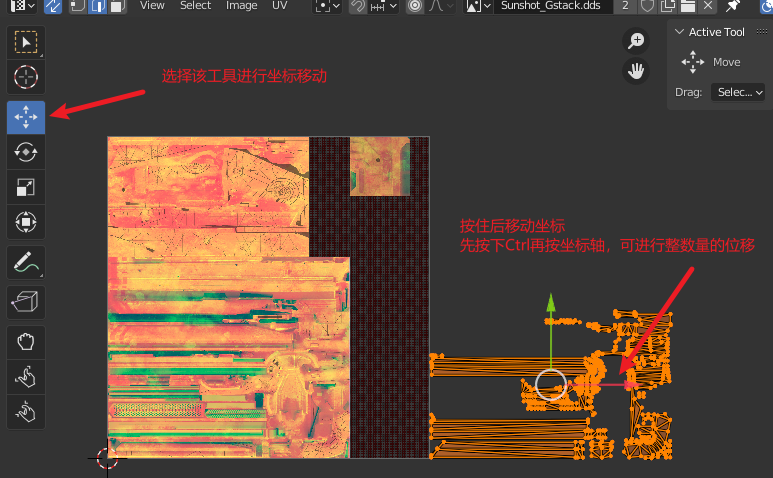Image resolution: width=773 pixels, height=478 pixels.
Task: Pick the Scale tool
Action: tap(26, 186)
